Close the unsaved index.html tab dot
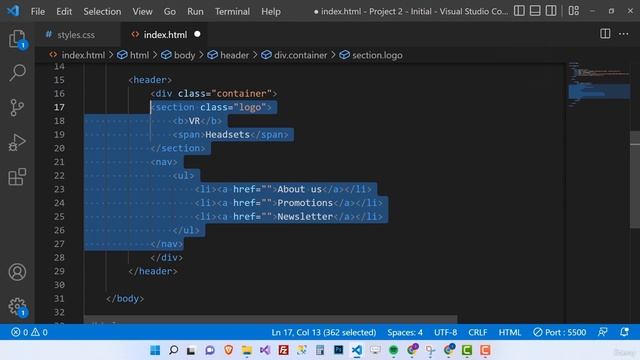 (198, 34)
